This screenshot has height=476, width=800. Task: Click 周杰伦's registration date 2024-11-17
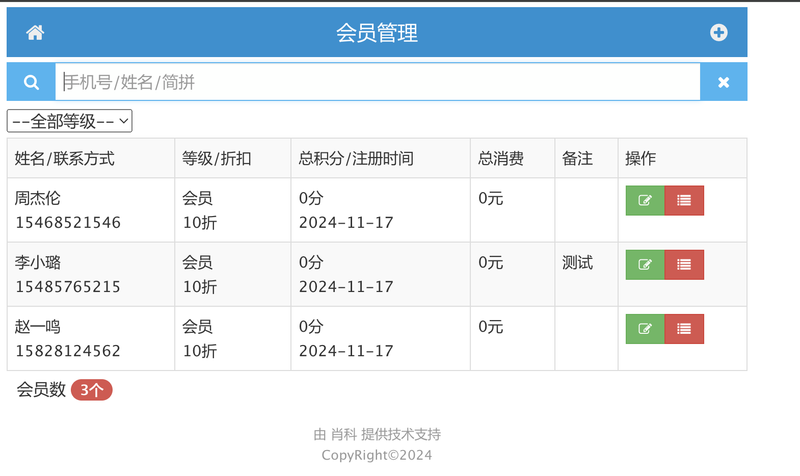pos(346,222)
